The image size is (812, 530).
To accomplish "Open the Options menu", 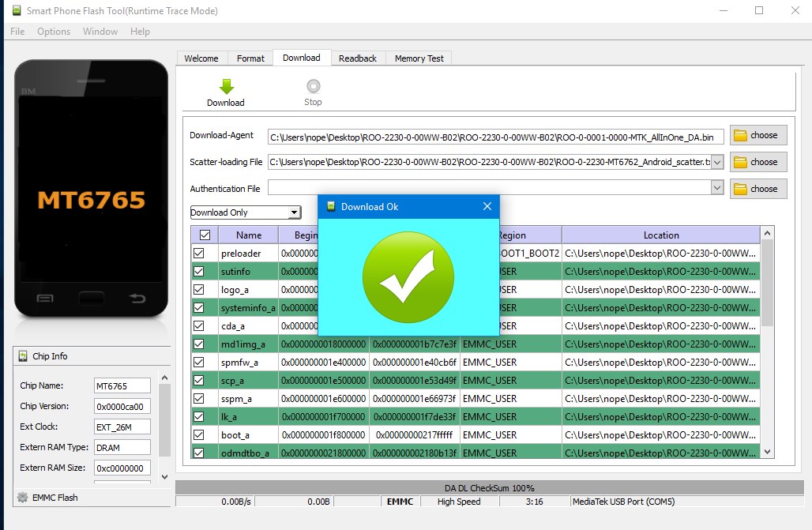I will point(54,32).
